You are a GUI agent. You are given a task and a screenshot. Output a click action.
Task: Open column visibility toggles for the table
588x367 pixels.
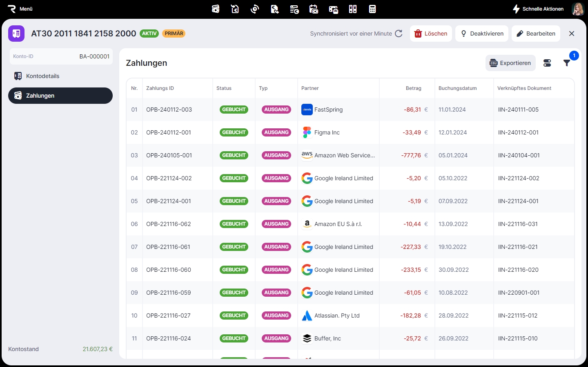(x=547, y=63)
